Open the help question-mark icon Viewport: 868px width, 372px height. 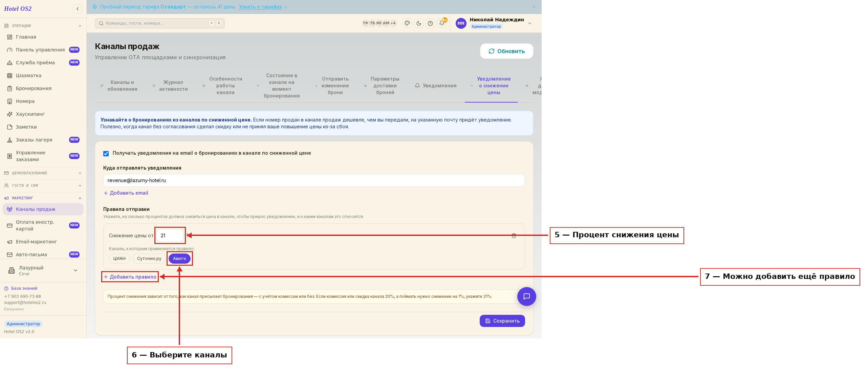click(430, 23)
